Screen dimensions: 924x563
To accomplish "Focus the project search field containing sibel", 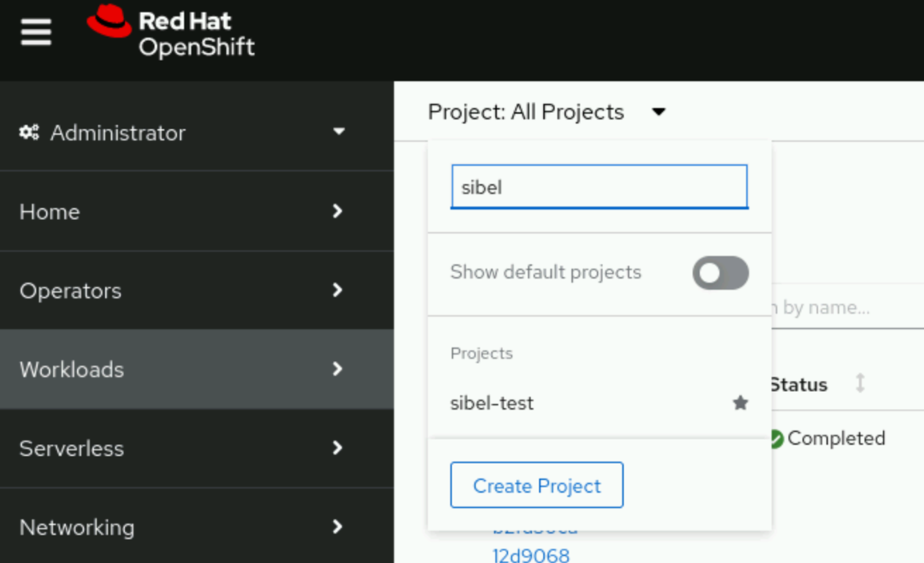I will 599,187.
